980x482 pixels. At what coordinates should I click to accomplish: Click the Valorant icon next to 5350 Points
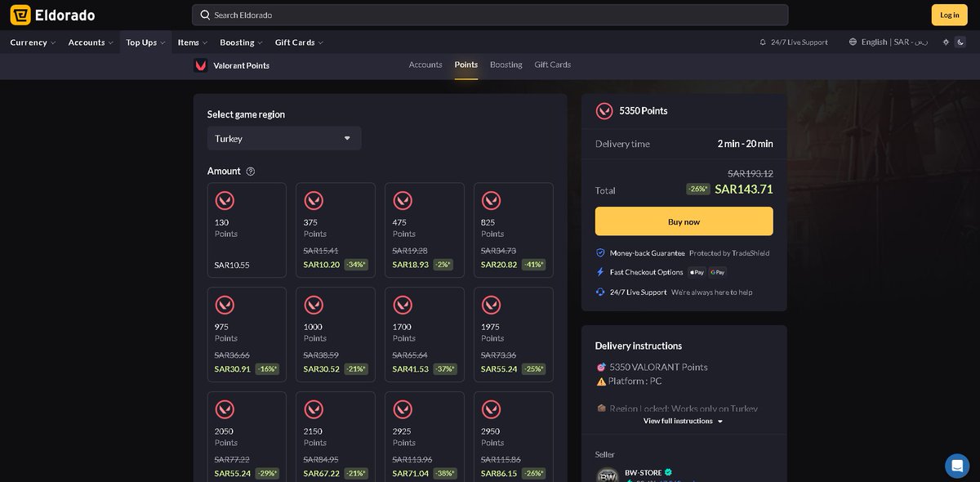pyautogui.click(x=604, y=111)
